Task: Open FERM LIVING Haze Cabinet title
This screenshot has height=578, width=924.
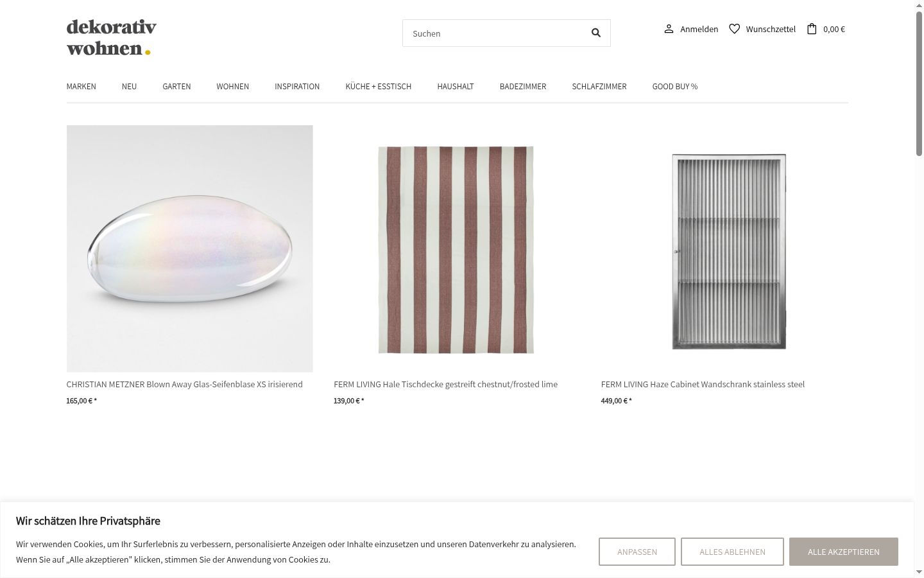Action: (703, 385)
